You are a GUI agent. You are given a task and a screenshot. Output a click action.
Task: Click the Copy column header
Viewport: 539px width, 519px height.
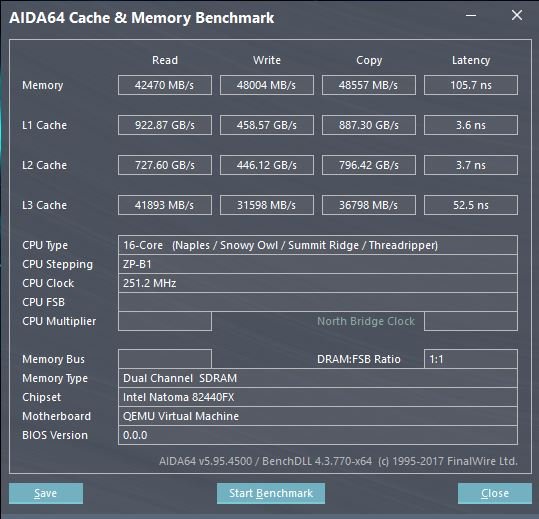pos(369,60)
